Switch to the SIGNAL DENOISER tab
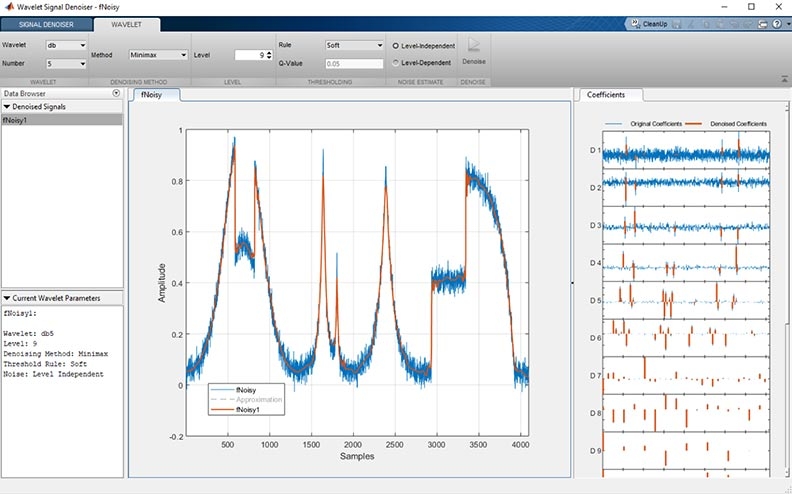 [x=46, y=24]
